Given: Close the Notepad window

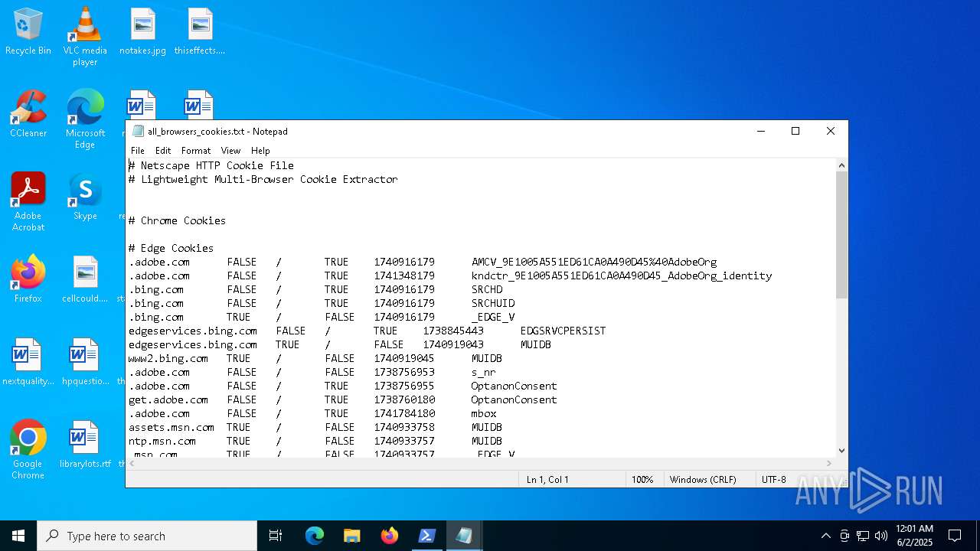Looking at the screenshot, I should coord(831,131).
